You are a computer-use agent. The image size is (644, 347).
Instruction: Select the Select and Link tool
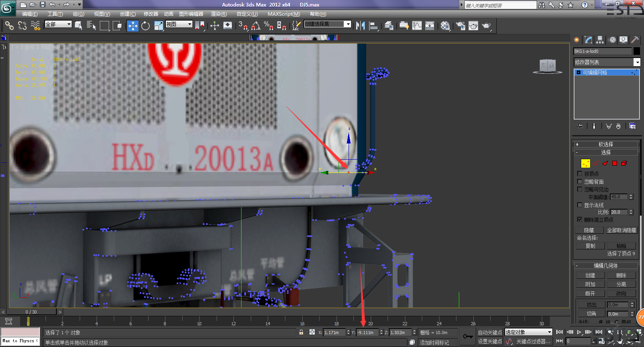pyautogui.click(x=9, y=25)
